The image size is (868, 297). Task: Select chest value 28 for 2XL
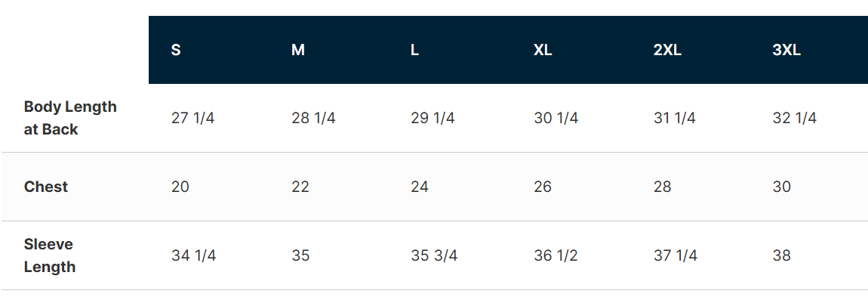(663, 187)
